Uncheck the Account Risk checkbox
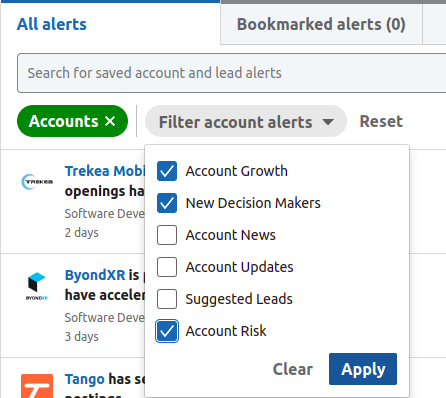446x398 pixels. coord(167,331)
